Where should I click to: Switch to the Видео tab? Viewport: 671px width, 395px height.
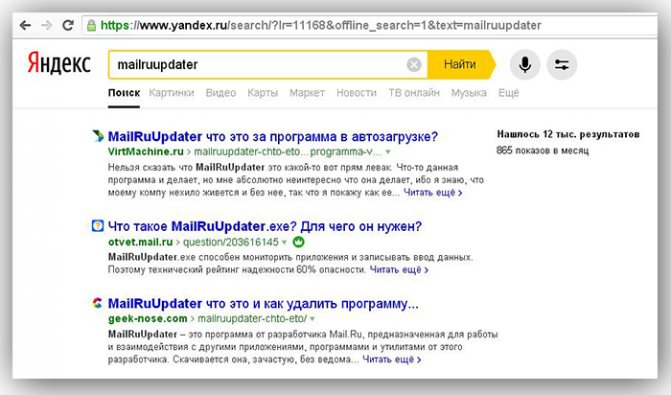tap(220, 93)
